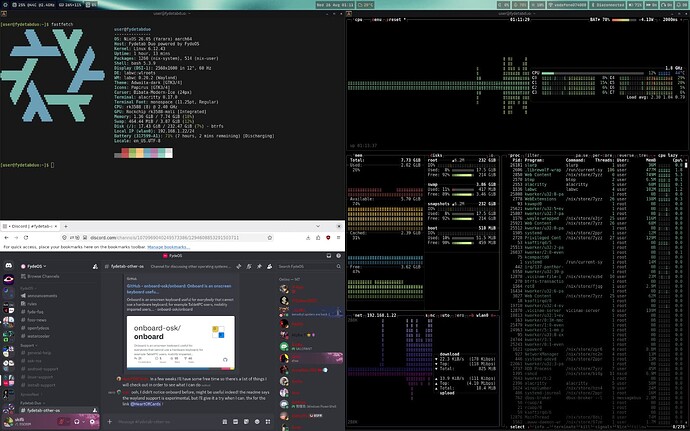This screenshot has height=431, width=690.
Task: Open the first server icon below Discord logo
Action: click(x=8, y=280)
